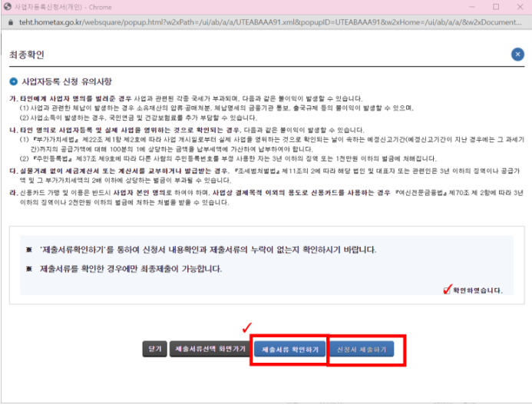Click the blue bullet icon beside 사업자등록 신청 유의사항
This screenshot has height=405, width=532.
tap(13, 81)
